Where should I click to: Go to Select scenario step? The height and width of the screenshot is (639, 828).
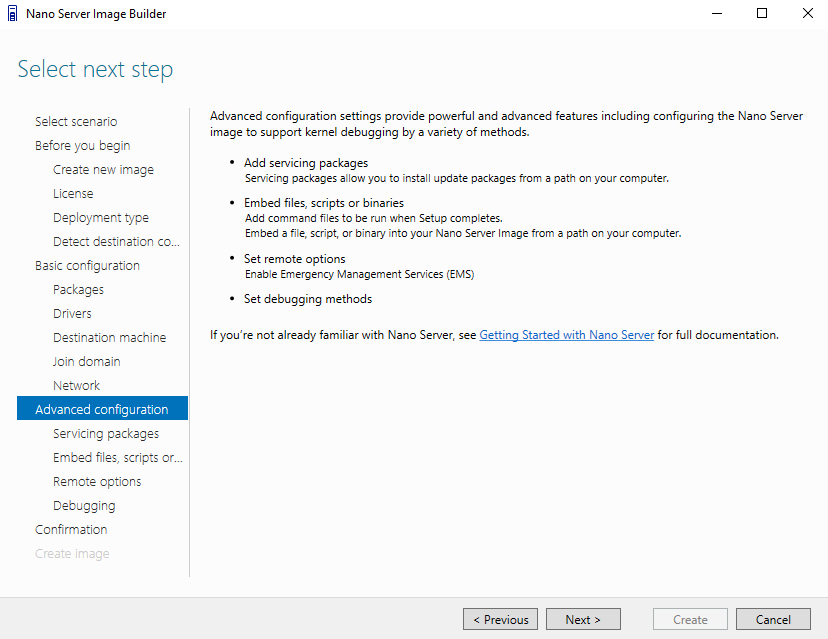click(76, 121)
